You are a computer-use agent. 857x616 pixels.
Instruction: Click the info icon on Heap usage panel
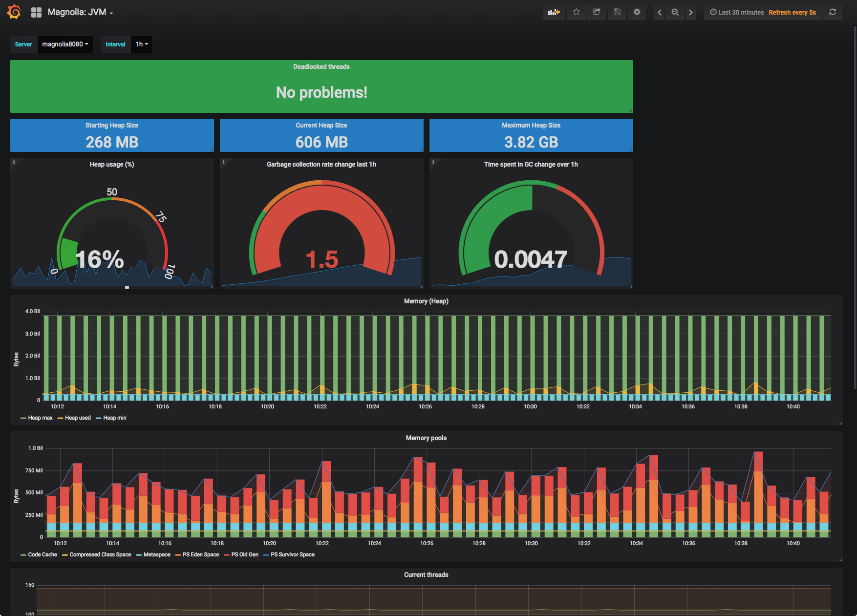click(x=13, y=161)
